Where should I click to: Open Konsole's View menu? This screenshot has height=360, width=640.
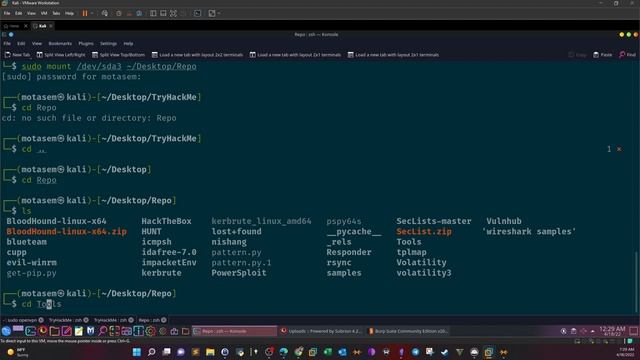click(37, 44)
